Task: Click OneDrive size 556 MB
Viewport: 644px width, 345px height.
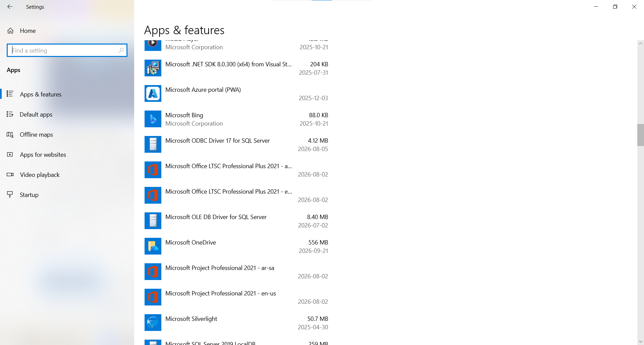Action: point(318,243)
